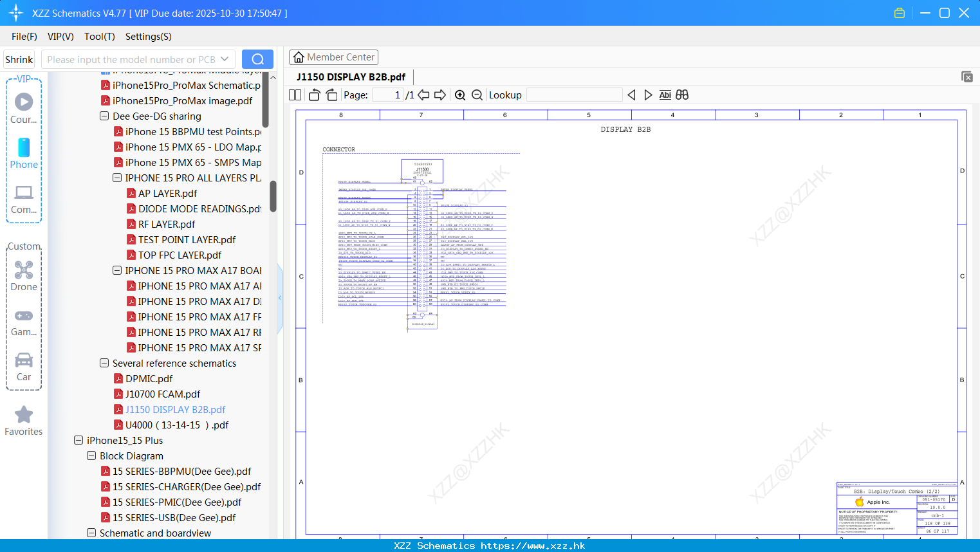Open the File(F) menu
Image resolution: width=980 pixels, height=552 pixels.
tap(24, 37)
